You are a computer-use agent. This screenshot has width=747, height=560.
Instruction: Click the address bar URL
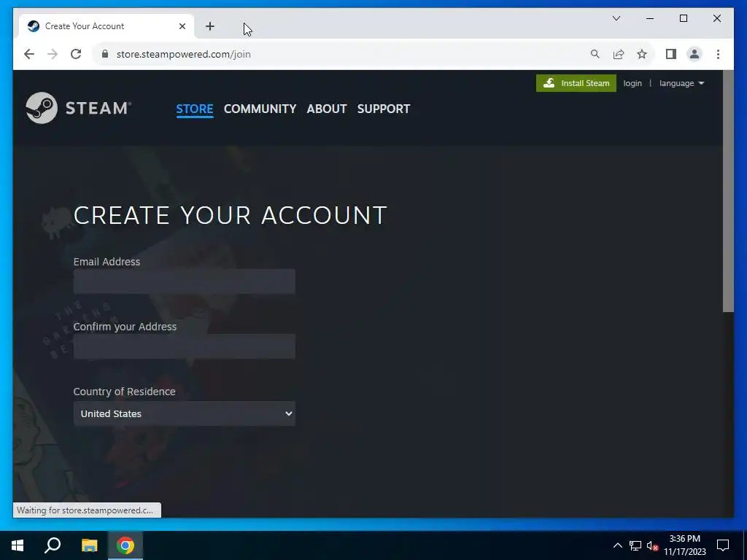[183, 54]
